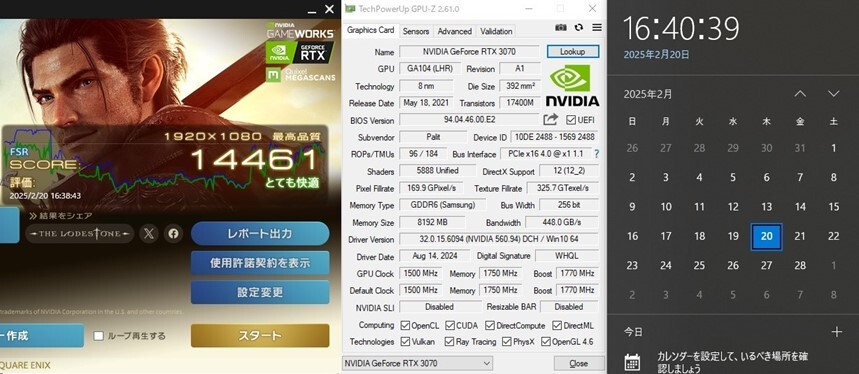Open the GPU-Z hamburger menu icon

click(x=597, y=27)
